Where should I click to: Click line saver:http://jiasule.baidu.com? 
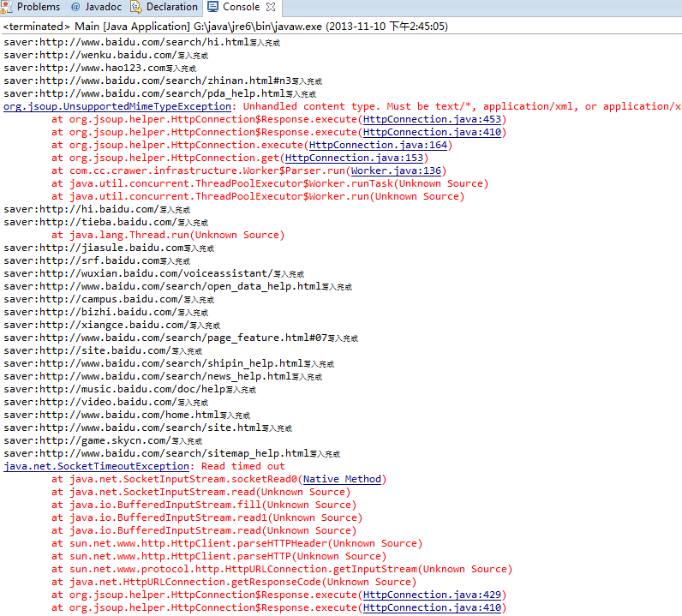(x=109, y=248)
